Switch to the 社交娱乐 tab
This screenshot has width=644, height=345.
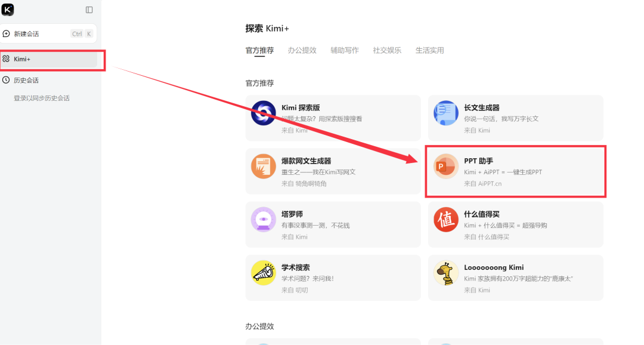pos(387,51)
